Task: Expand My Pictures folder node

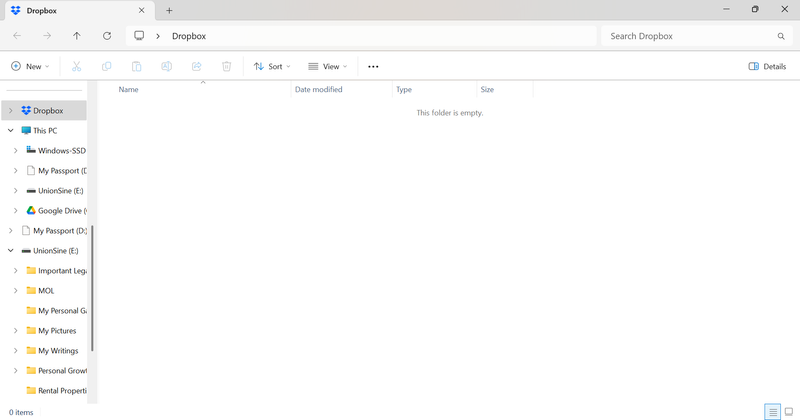Action: (x=15, y=331)
